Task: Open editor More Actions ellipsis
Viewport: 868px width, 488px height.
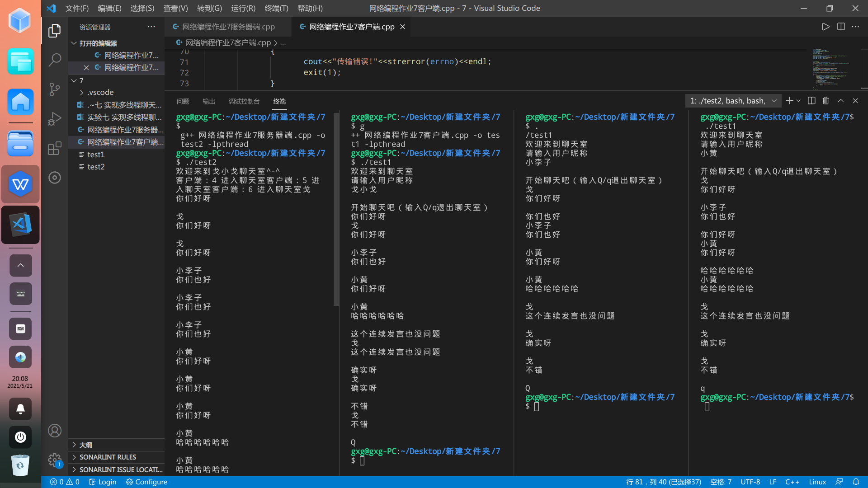Action: coord(855,27)
